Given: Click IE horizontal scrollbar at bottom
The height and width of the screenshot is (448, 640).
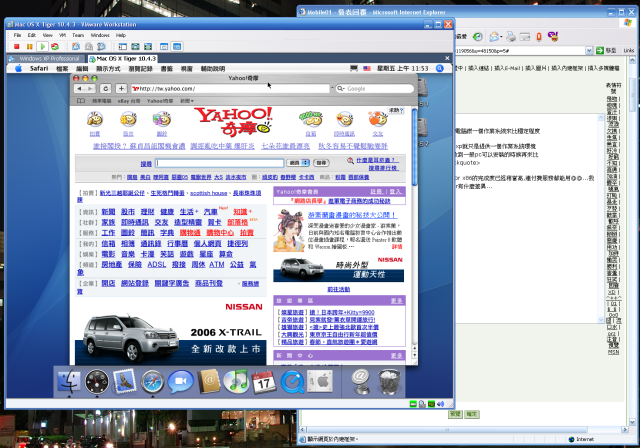Looking at the screenshot, I should (447, 430).
